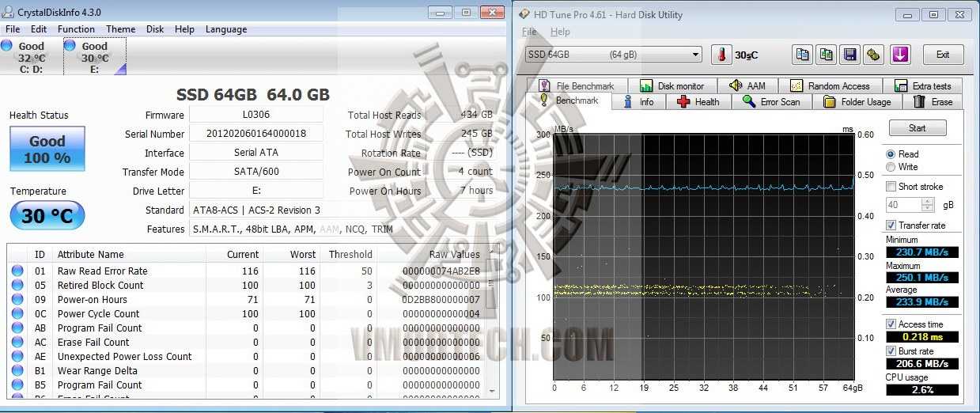Select the first disk status orb (C: D:)
Image resolution: width=980 pixels, height=413 pixels.
pyautogui.click(x=7, y=47)
